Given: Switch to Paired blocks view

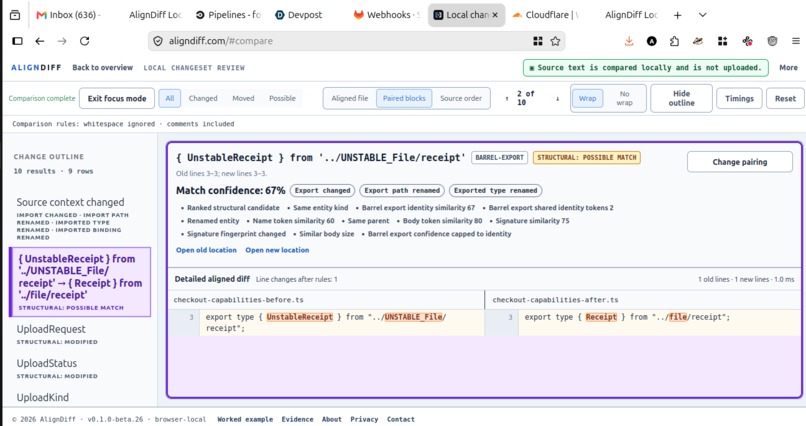Looking at the screenshot, I should click(404, 98).
